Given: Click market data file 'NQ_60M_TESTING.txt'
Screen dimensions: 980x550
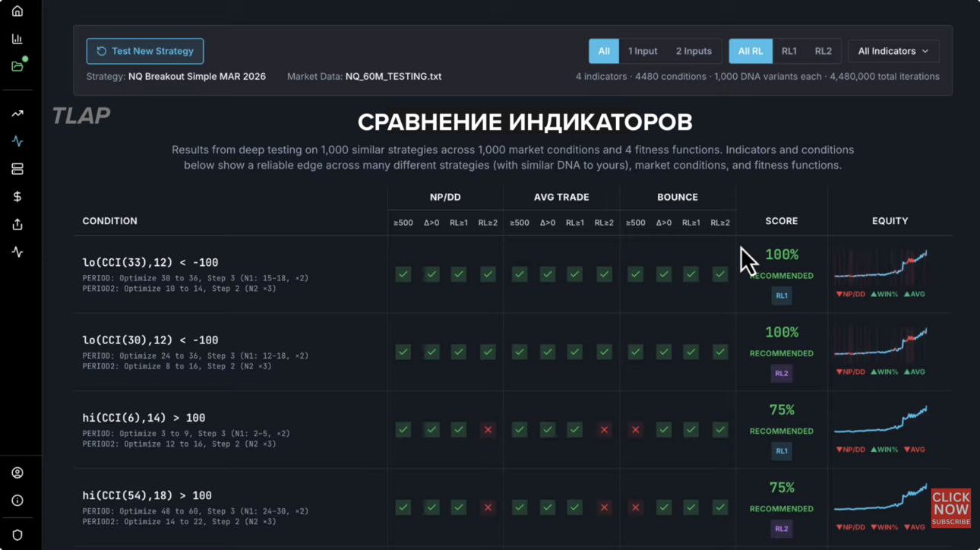Looking at the screenshot, I should [x=394, y=77].
